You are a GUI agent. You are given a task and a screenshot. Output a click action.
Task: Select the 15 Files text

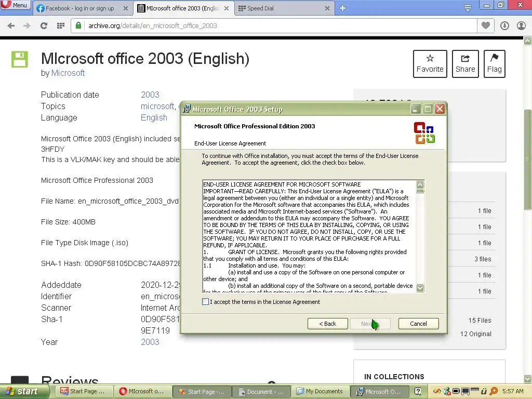click(480, 320)
